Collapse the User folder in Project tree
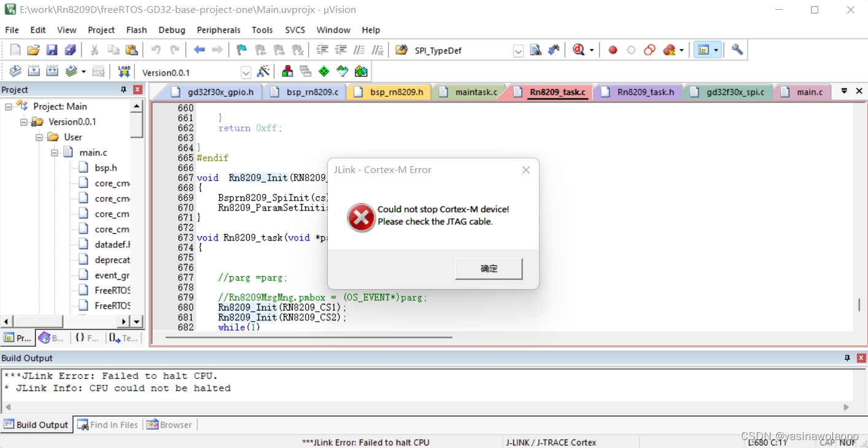Screen dimensions: 868x448 (x=39, y=137)
